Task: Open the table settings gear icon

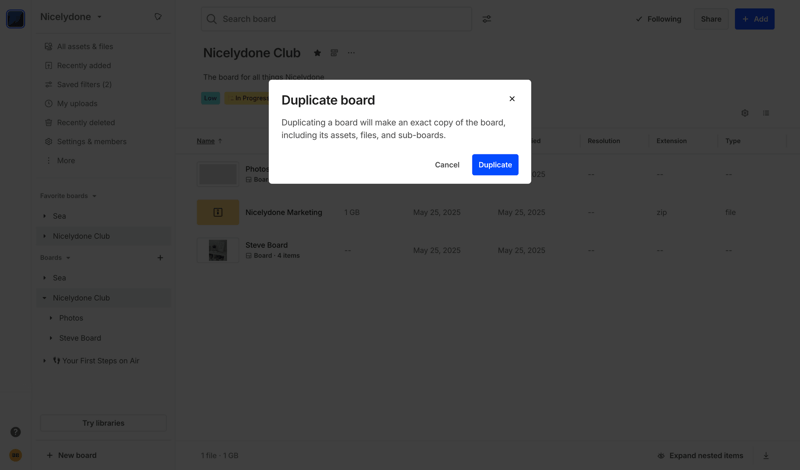Action: pyautogui.click(x=745, y=113)
